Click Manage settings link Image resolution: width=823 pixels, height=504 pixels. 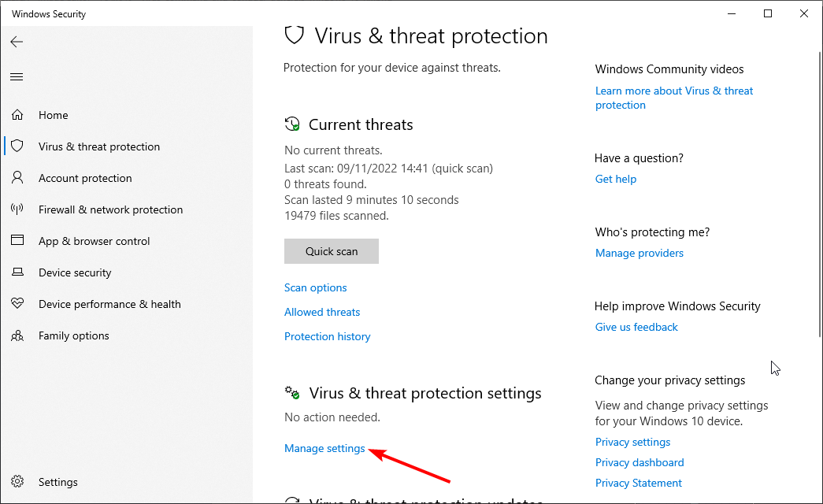click(x=324, y=448)
